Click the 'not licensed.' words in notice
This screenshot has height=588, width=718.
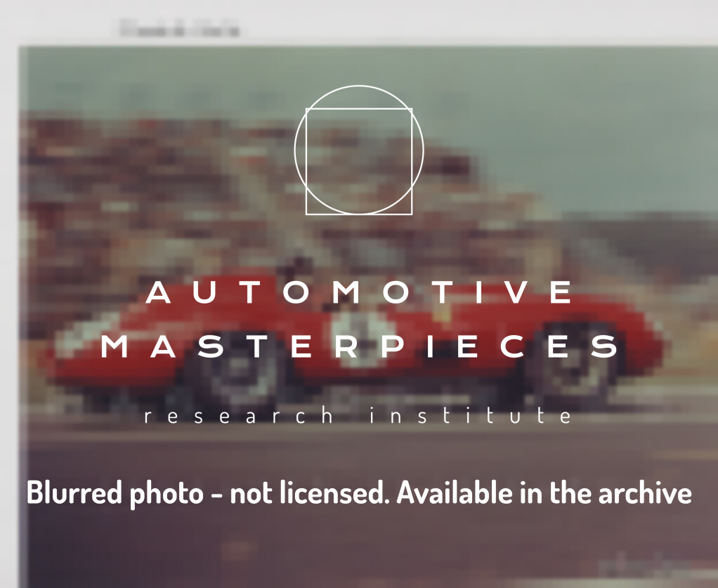309,492
